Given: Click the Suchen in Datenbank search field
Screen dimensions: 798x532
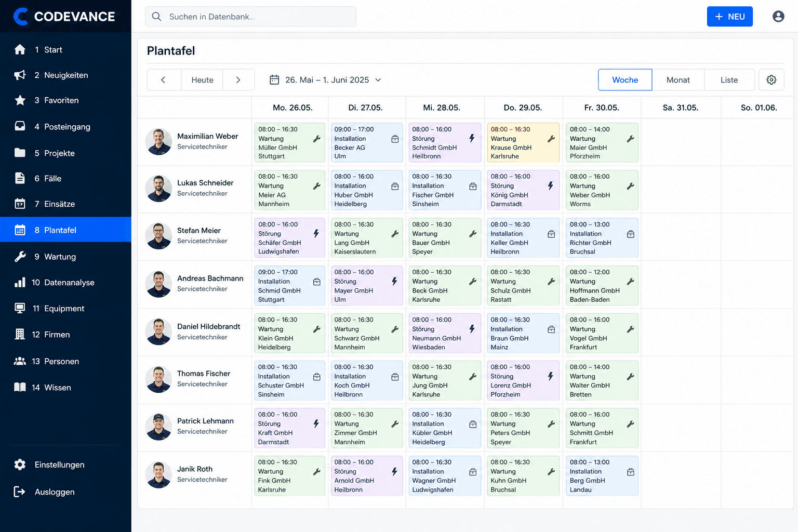Looking at the screenshot, I should pos(250,17).
